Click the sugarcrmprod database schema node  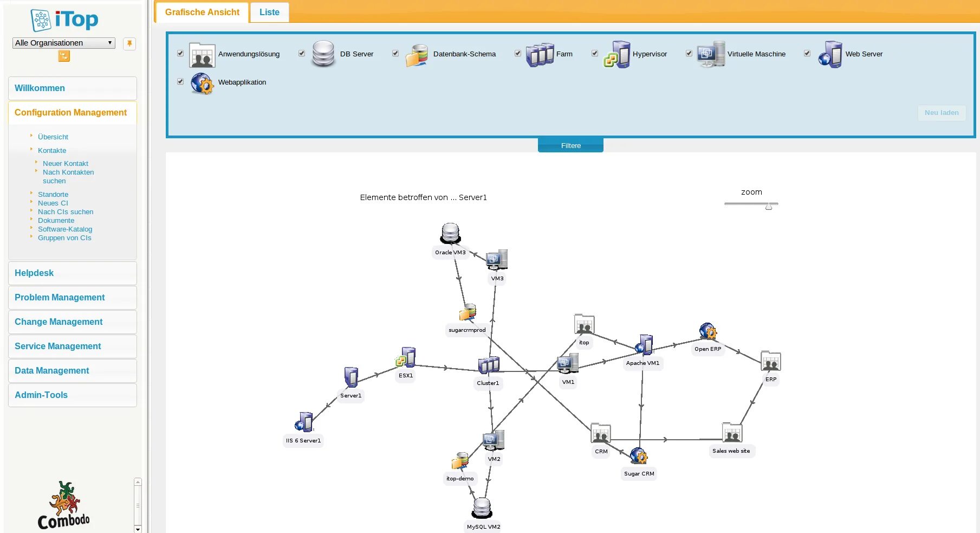pyautogui.click(x=468, y=312)
